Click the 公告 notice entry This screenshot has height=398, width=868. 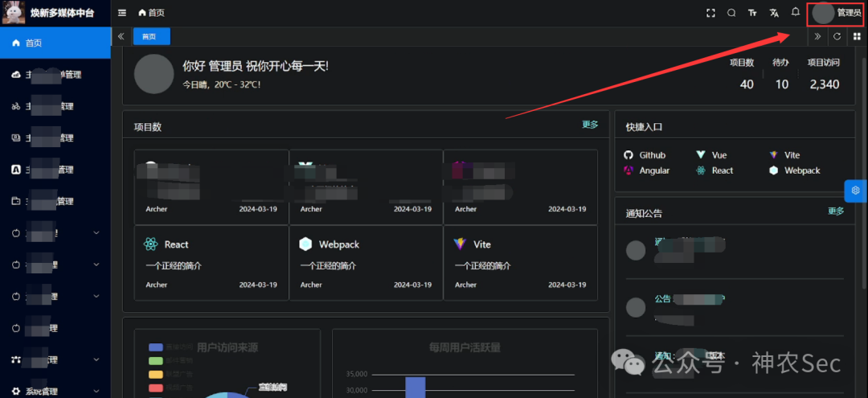(x=735, y=308)
